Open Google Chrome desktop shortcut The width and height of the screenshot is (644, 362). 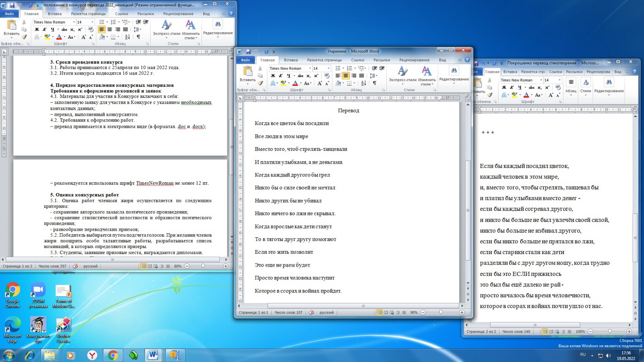13,296
